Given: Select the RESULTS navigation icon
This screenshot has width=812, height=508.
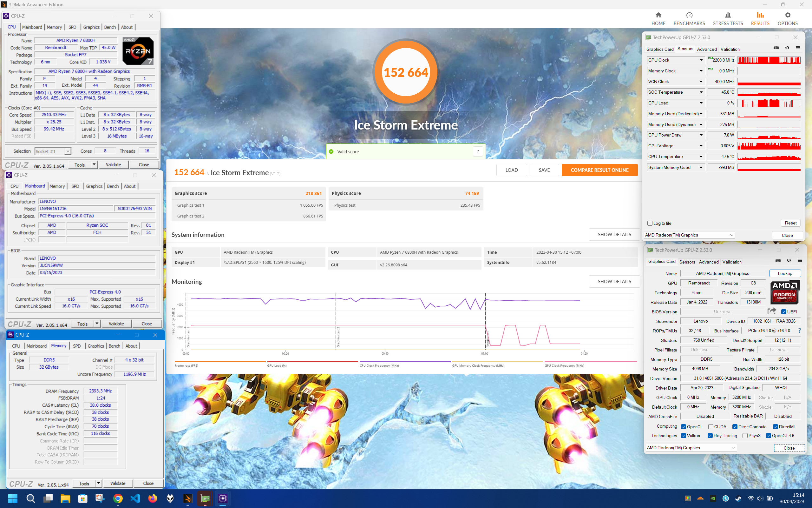Looking at the screenshot, I should pyautogui.click(x=760, y=15).
